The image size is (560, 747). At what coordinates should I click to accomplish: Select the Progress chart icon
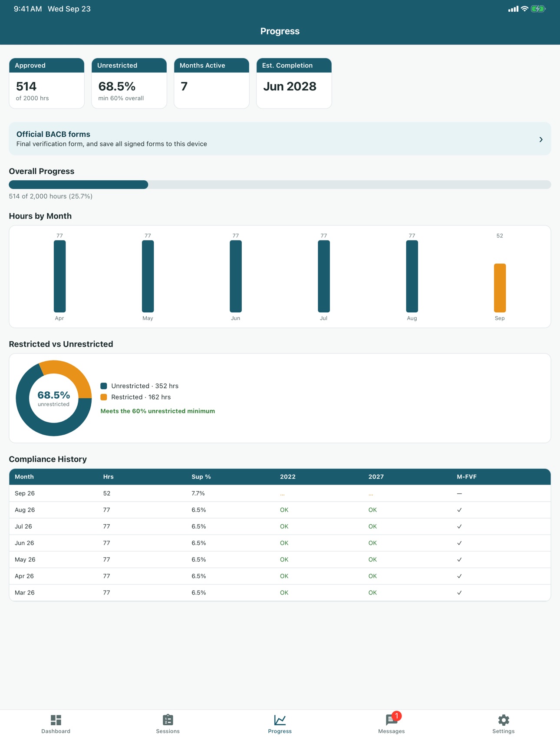280,720
